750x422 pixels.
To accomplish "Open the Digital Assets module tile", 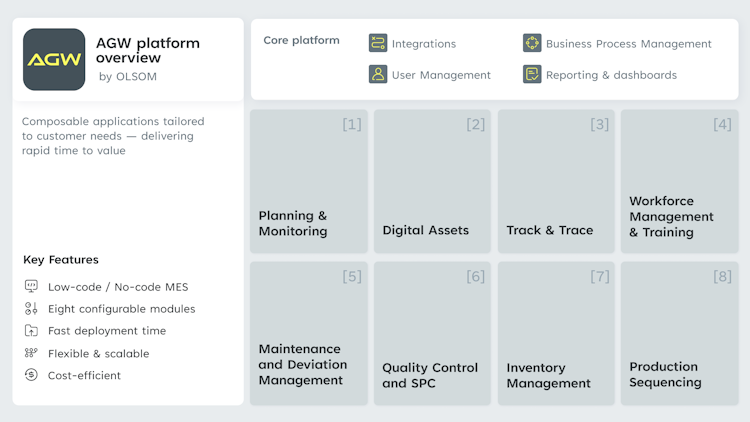I will [433, 181].
